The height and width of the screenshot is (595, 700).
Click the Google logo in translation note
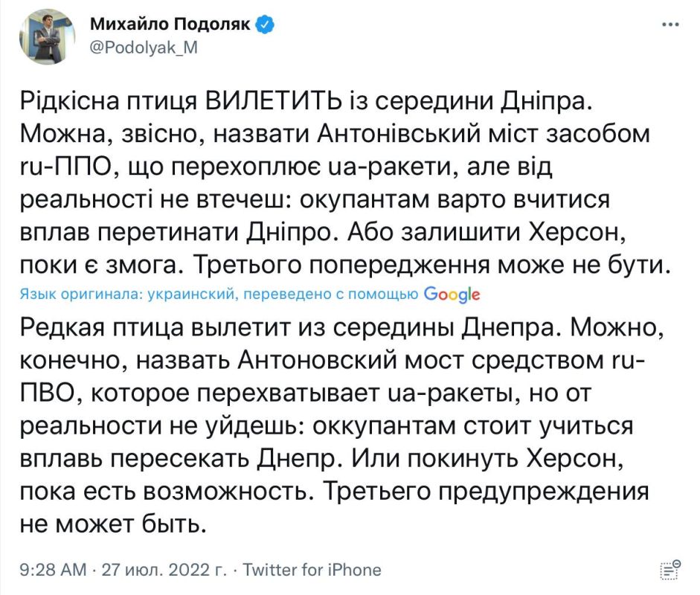452,295
